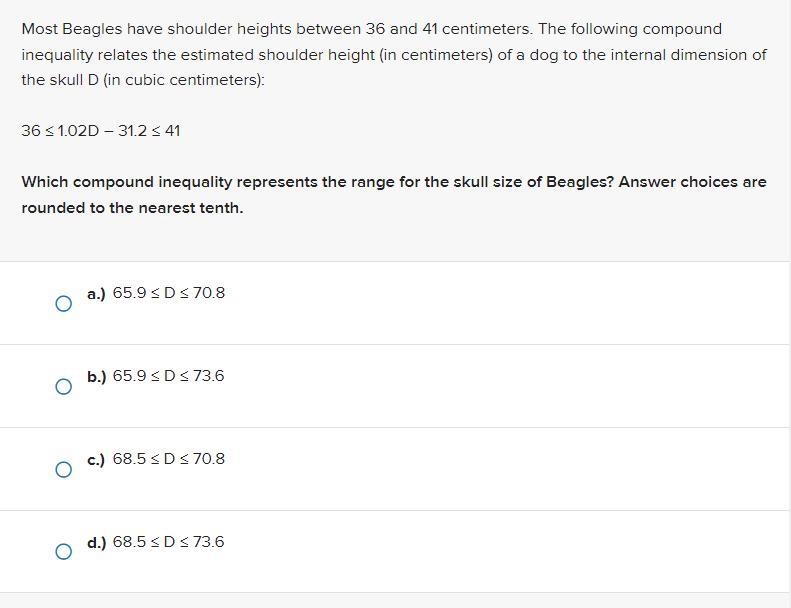Click answer text 65.9 ≤ D ≤ 70.8
The width and height of the screenshot is (791, 608).
[x=169, y=293]
